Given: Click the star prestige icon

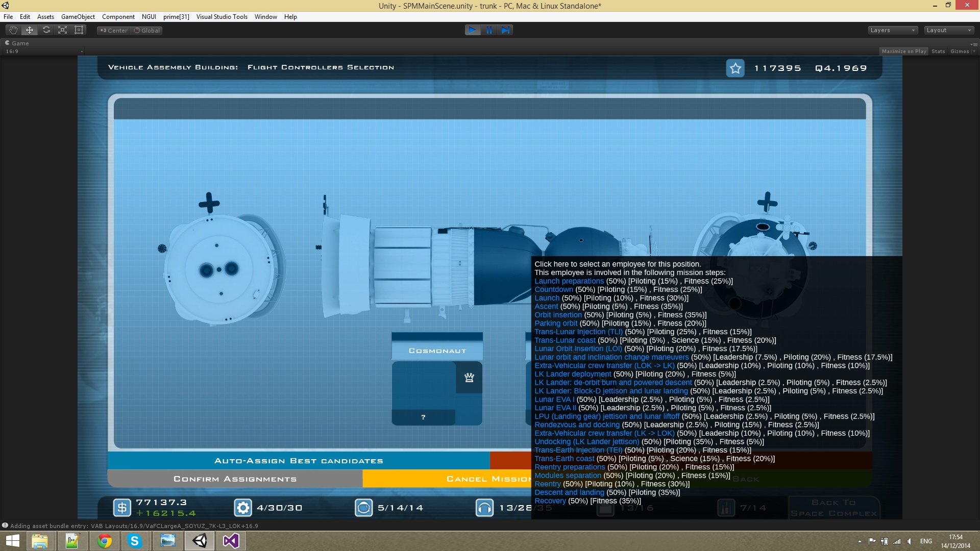Looking at the screenshot, I should (x=735, y=68).
